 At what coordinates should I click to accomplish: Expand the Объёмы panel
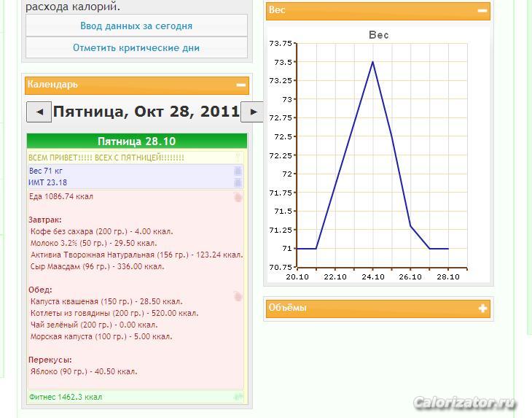482,309
